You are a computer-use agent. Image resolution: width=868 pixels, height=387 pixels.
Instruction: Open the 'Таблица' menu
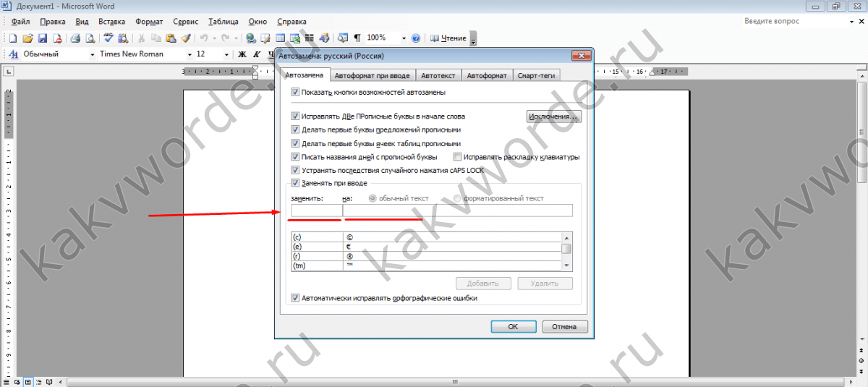coord(223,22)
